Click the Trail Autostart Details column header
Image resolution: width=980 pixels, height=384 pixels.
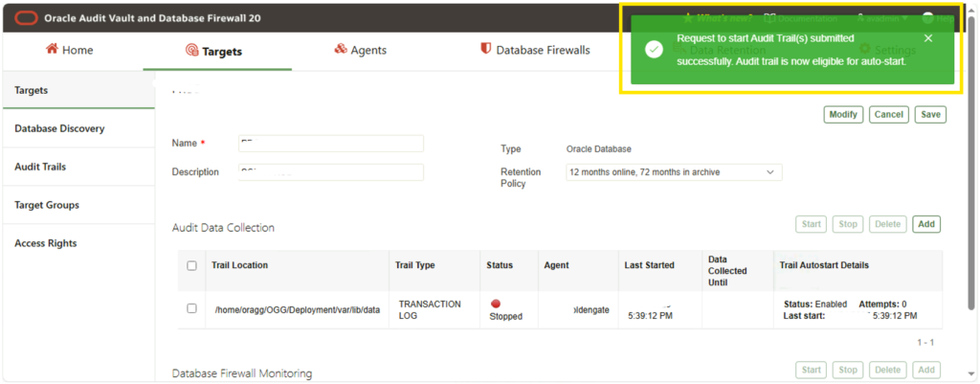coord(824,265)
